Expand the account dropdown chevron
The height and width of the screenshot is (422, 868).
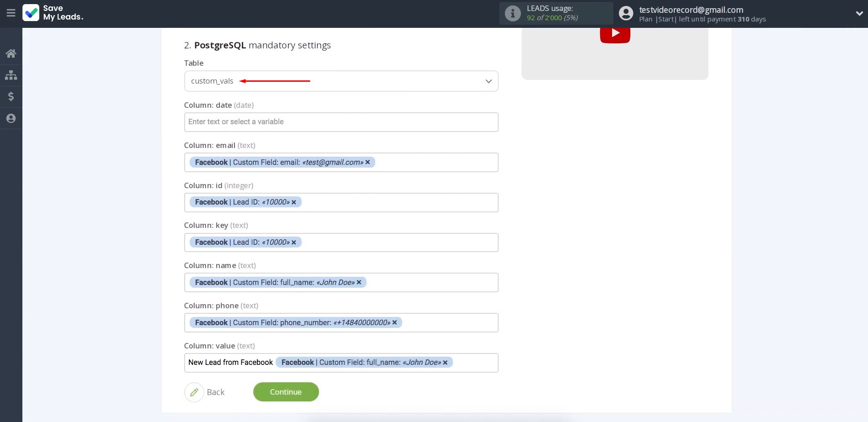(x=859, y=14)
